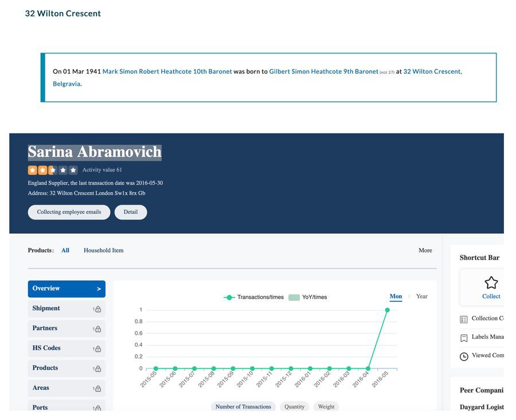Open the Collection list icon in Shortcut Bar
The image size is (516, 420).
pyautogui.click(x=464, y=319)
